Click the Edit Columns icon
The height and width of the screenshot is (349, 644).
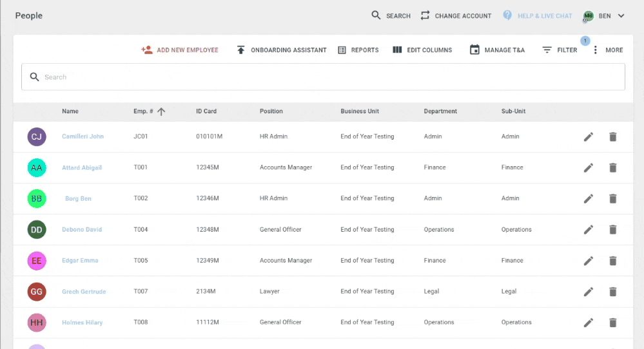click(397, 50)
